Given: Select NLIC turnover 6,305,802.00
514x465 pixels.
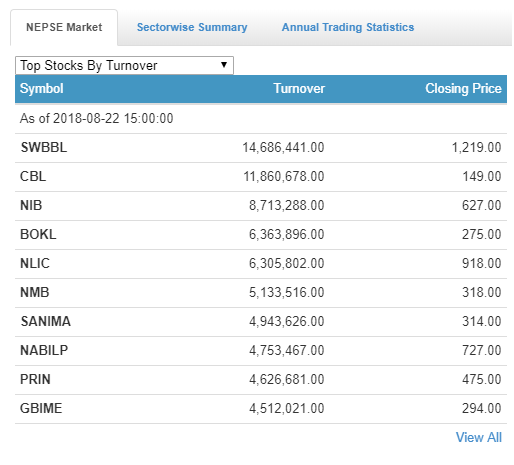Looking at the screenshot, I should tap(287, 263).
